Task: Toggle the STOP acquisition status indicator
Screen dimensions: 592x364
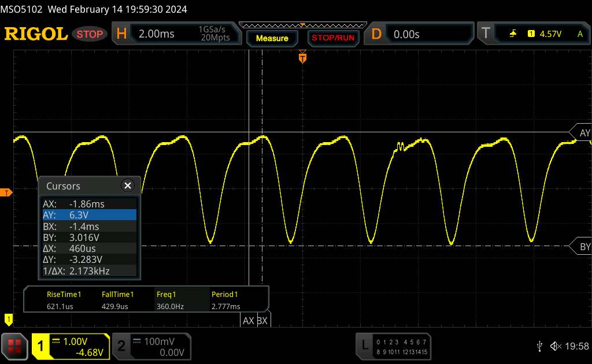Action: click(90, 34)
